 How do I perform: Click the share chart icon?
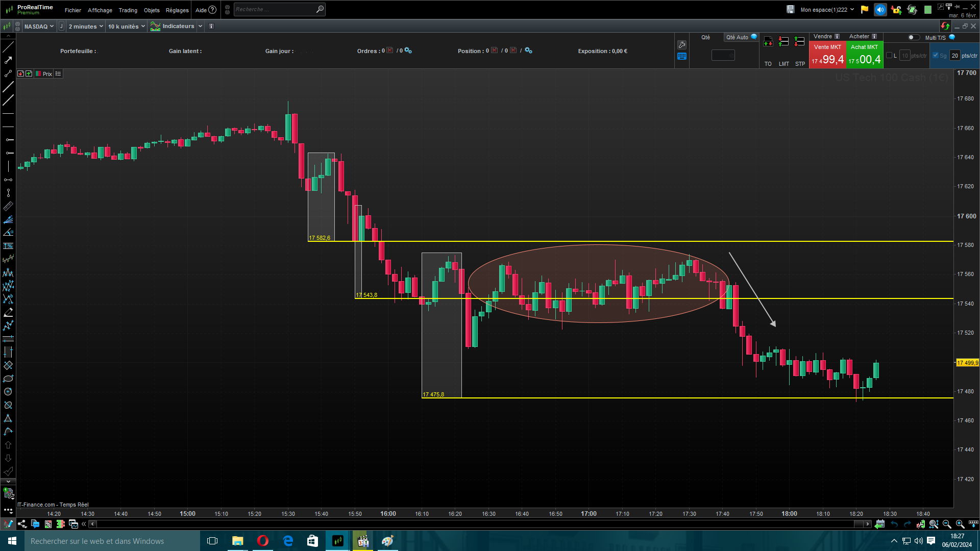click(x=22, y=524)
